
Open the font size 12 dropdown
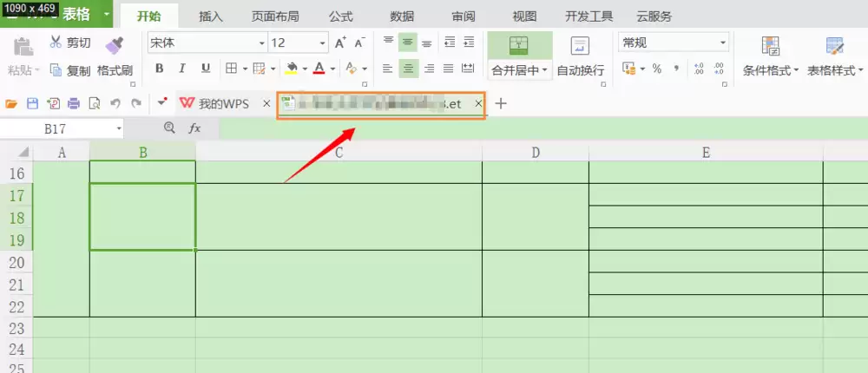coord(299,43)
